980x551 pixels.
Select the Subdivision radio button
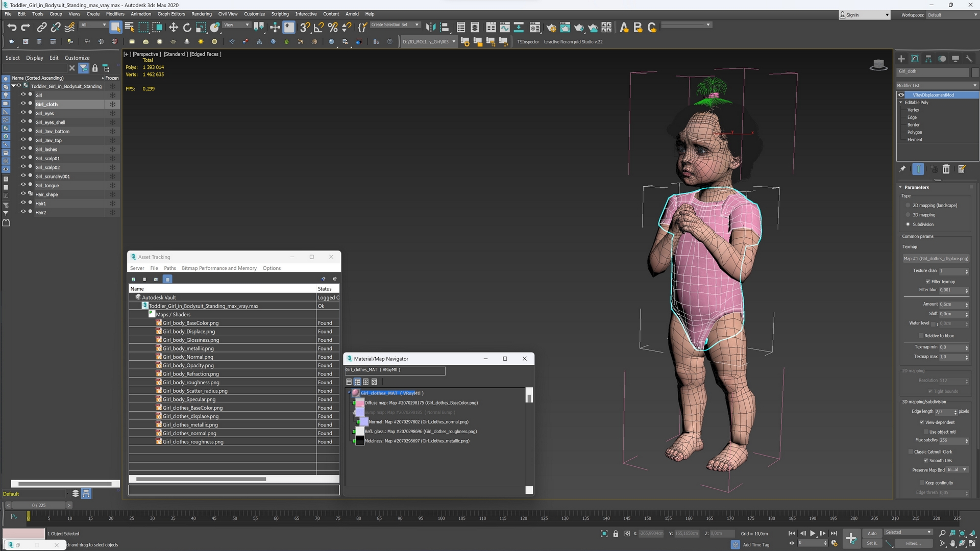[908, 224]
